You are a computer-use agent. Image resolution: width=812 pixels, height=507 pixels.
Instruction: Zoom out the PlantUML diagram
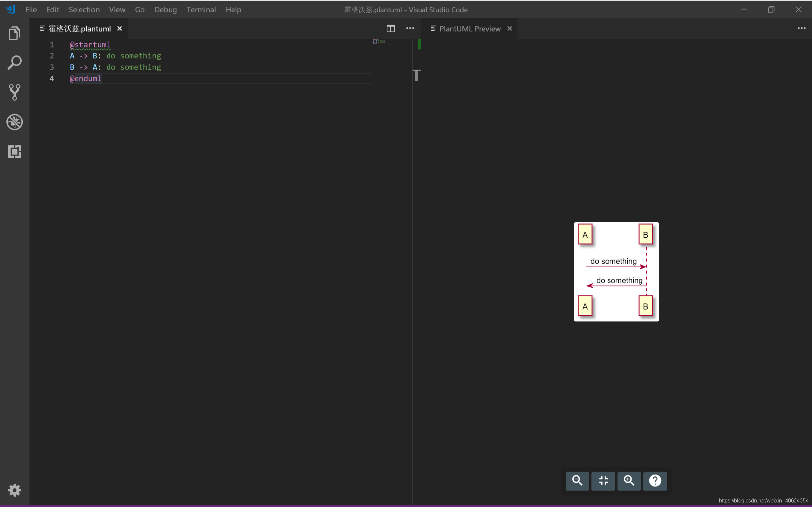pos(577,481)
